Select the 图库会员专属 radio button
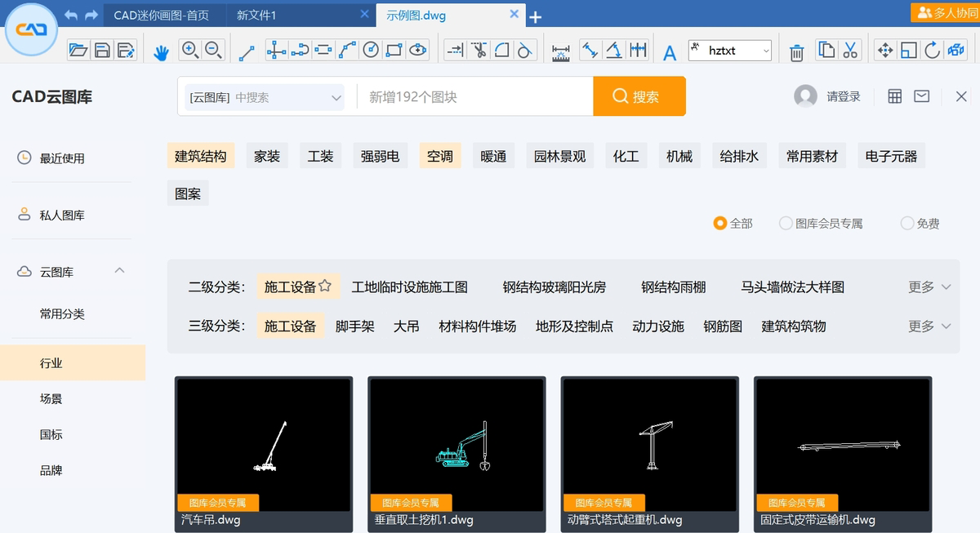Screen dimensions: 980x533 [x=786, y=223]
